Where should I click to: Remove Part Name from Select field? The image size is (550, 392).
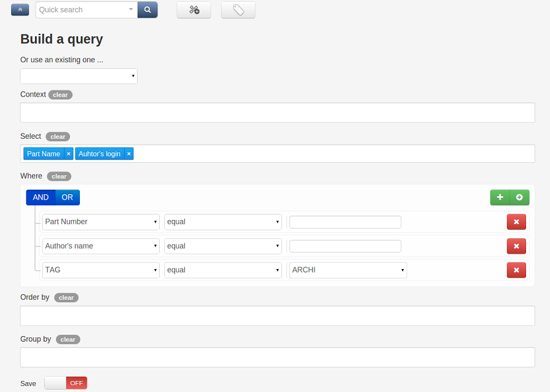[68, 154]
